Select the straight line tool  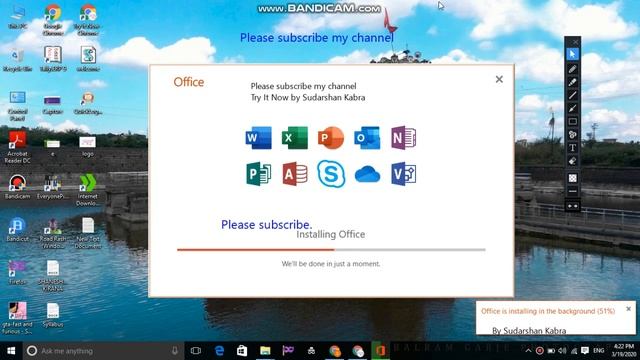point(573,95)
